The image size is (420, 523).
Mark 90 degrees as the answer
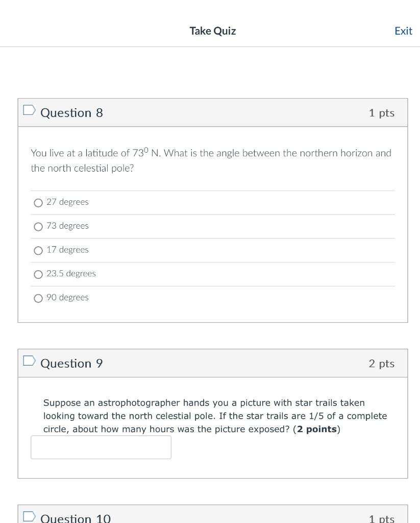38,298
